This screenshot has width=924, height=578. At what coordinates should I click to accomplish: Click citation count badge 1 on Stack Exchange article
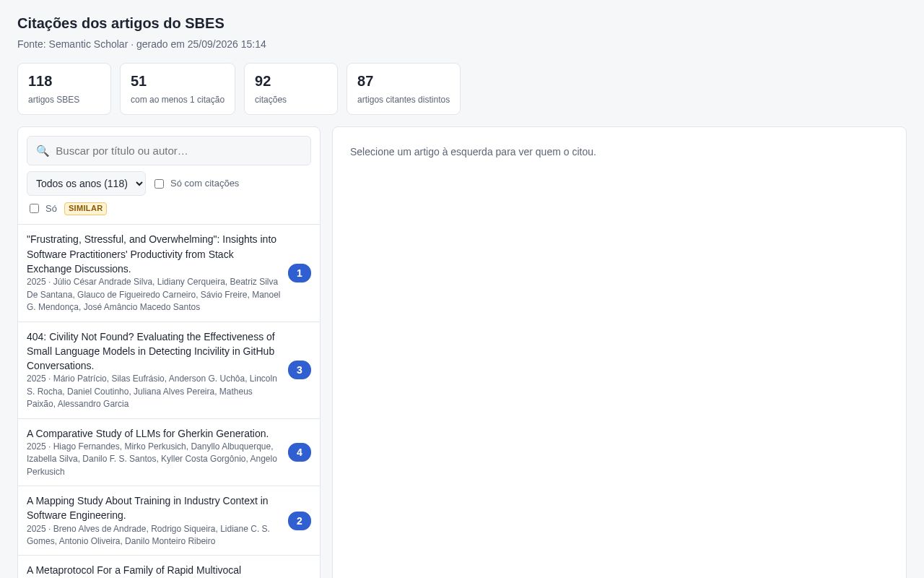tap(300, 273)
